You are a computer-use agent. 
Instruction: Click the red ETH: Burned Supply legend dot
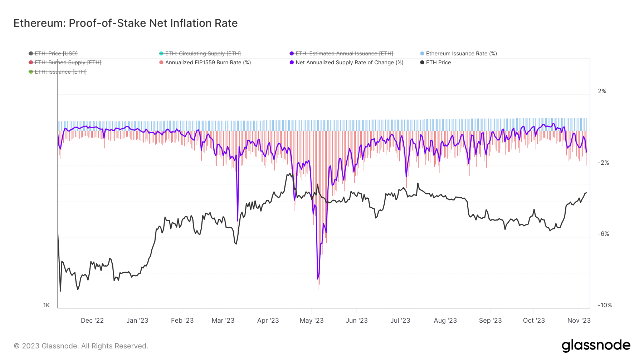tap(31, 63)
